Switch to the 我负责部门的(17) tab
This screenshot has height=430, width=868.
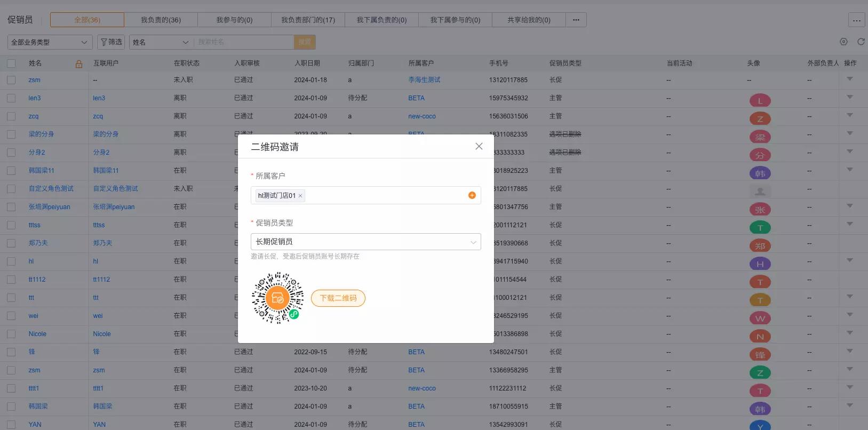(x=308, y=20)
